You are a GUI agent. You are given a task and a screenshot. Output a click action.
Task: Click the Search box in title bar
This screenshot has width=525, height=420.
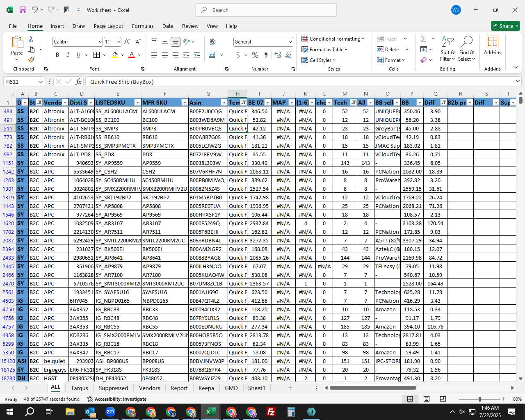266,10
